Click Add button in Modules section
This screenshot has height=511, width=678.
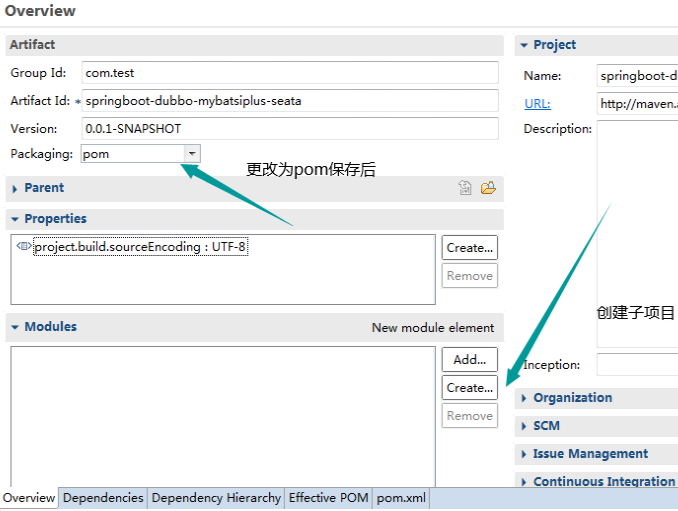click(x=469, y=360)
